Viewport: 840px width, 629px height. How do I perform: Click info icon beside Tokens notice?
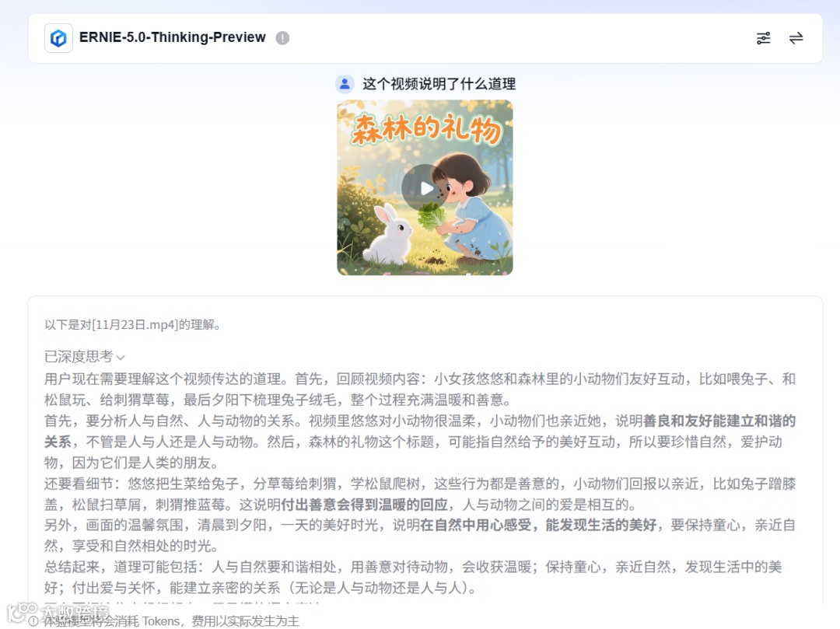click(33, 621)
